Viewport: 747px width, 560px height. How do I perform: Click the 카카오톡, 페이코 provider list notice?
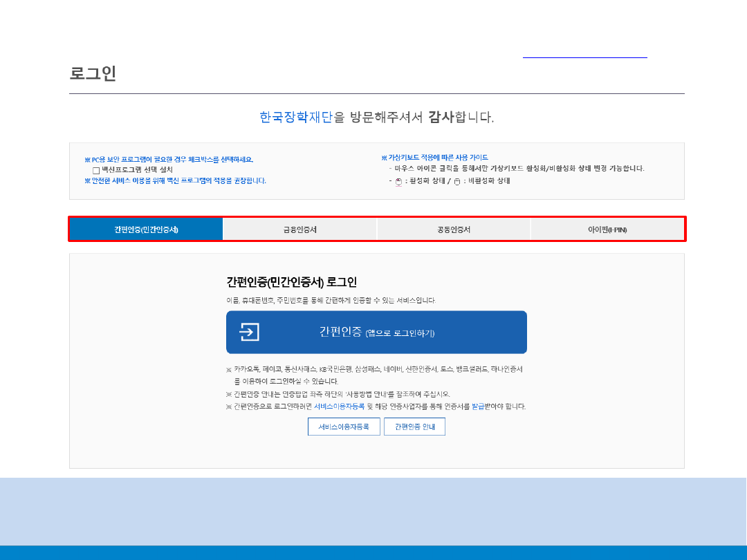[378, 369]
